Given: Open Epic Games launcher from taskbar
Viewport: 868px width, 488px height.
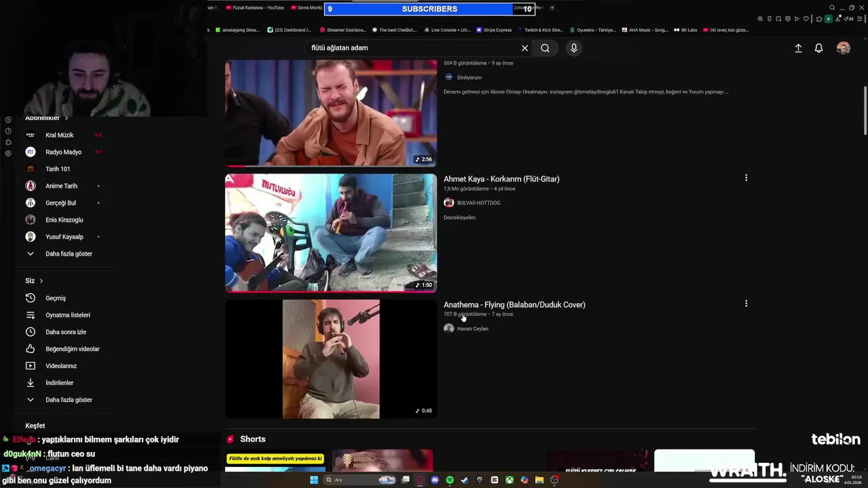Looking at the screenshot, I should point(479,480).
